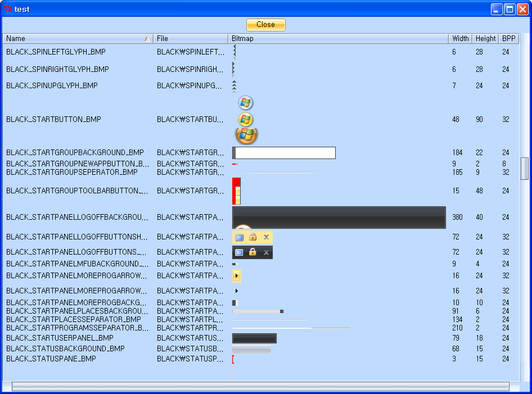Click the Close button above the list

tap(265, 25)
